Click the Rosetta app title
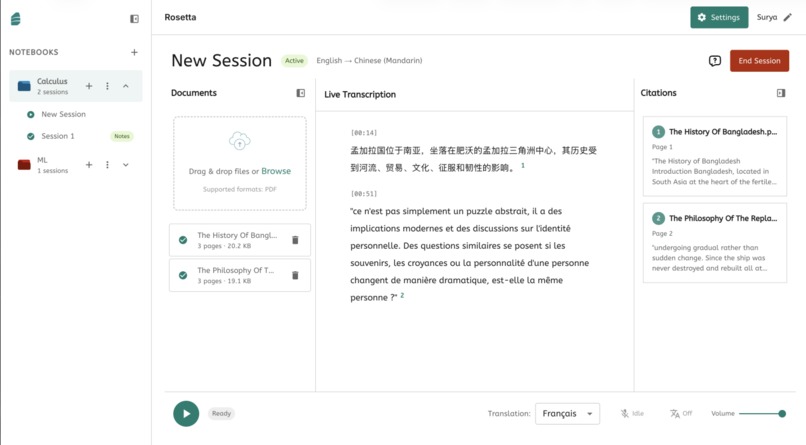 pyautogui.click(x=180, y=17)
